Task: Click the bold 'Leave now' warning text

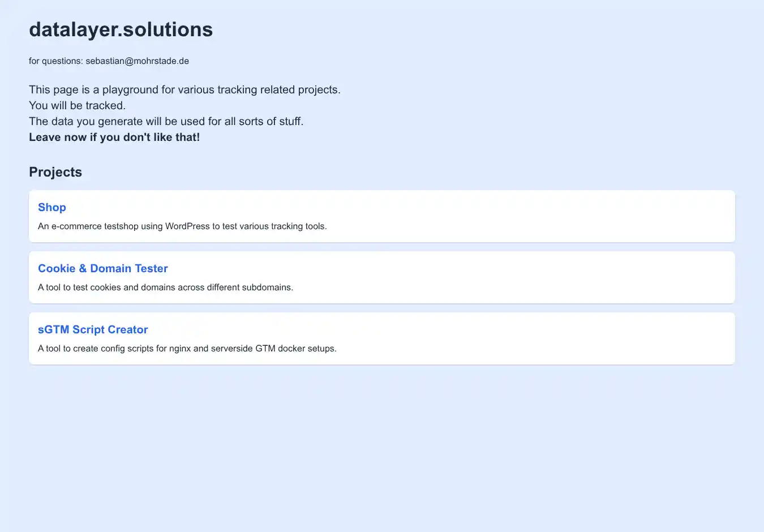Action: 114,137
